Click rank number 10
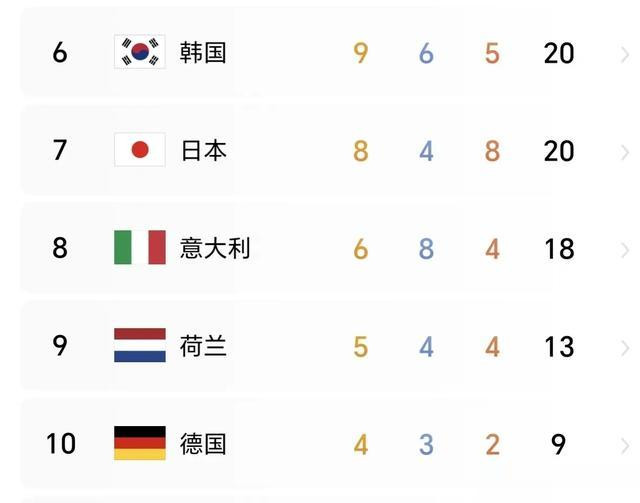This screenshot has width=640, height=503. click(61, 444)
